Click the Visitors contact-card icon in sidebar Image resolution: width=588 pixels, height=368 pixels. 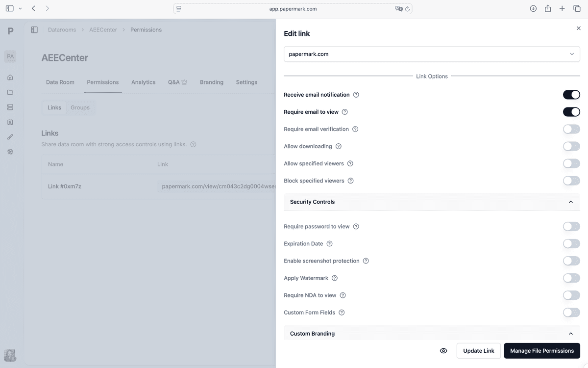[10, 122]
